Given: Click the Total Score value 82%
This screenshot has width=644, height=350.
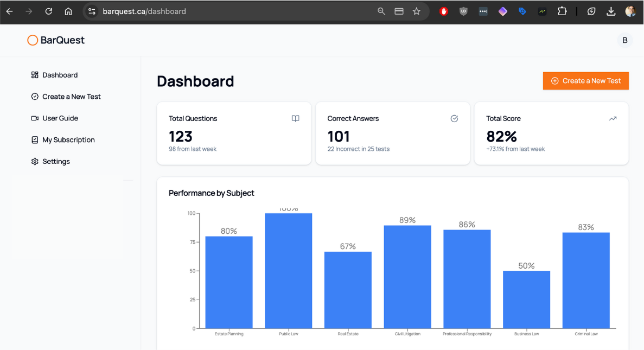Looking at the screenshot, I should (x=501, y=136).
